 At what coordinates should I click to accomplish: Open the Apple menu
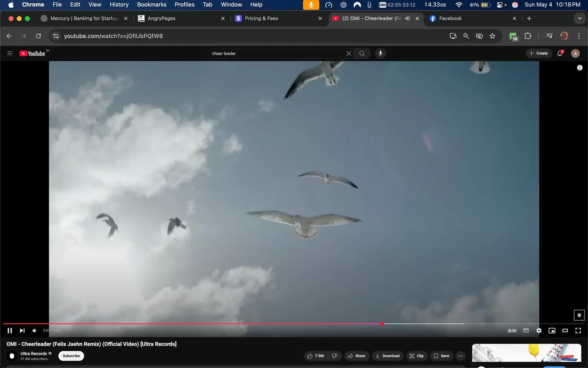(x=11, y=5)
